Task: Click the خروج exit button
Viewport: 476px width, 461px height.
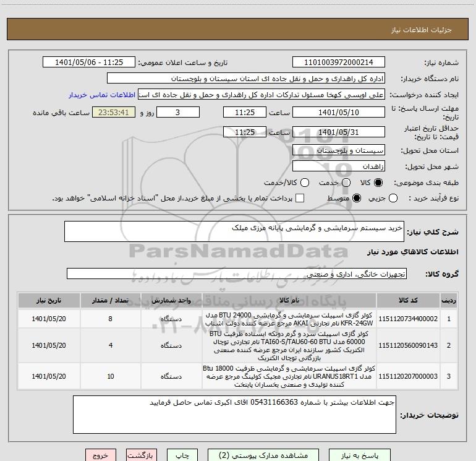Action: (x=101, y=455)
